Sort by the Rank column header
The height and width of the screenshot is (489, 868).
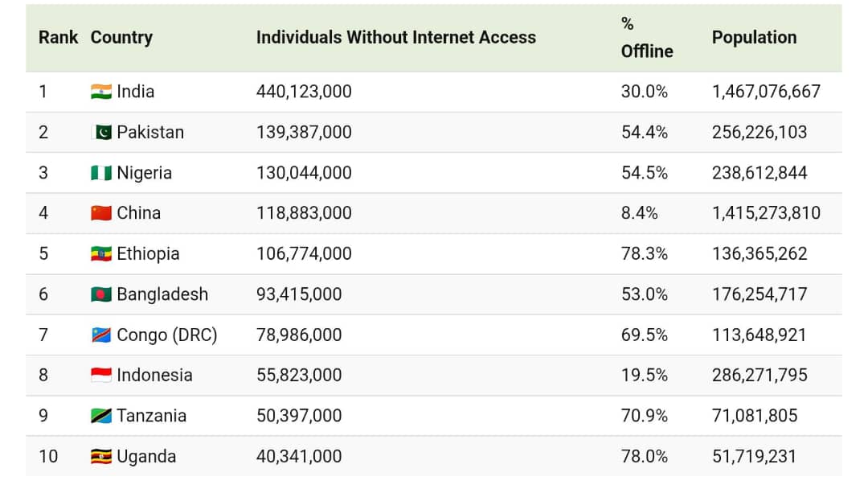[58, 38]
